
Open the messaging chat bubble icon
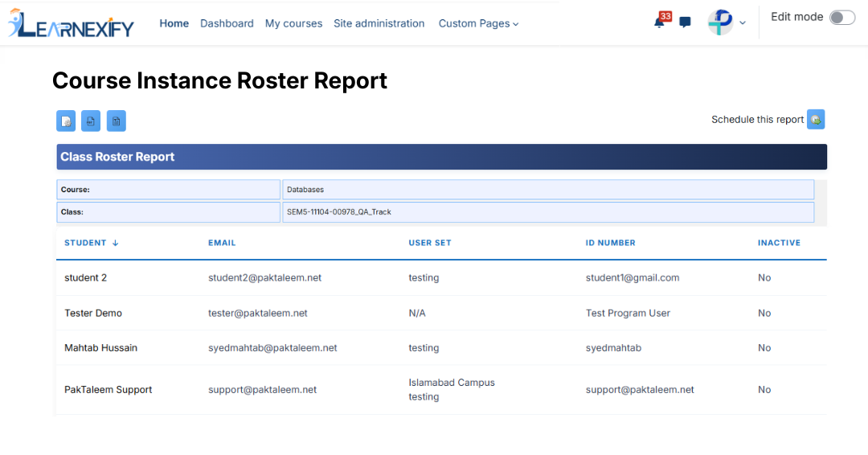pyautogui.click(x=686, y=23)
